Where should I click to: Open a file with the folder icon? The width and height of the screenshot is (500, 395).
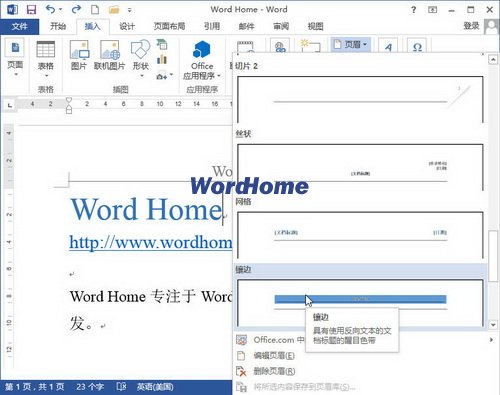coord(114,9)
